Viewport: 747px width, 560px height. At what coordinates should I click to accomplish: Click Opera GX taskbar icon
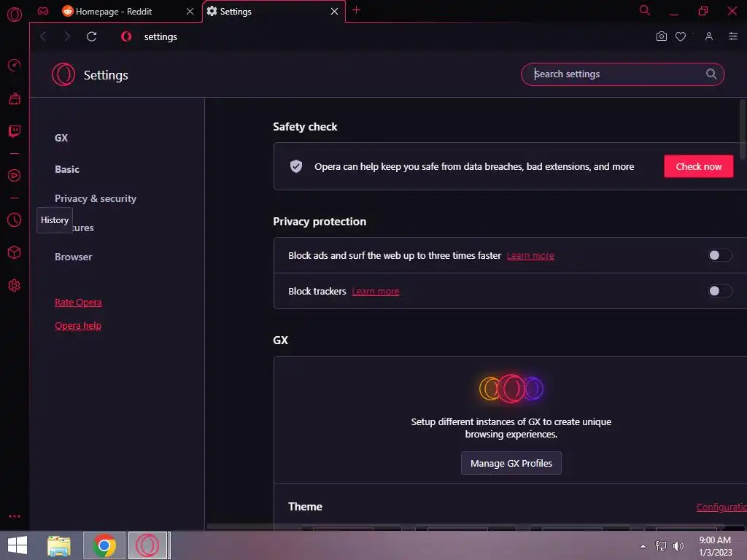(148, 545)
